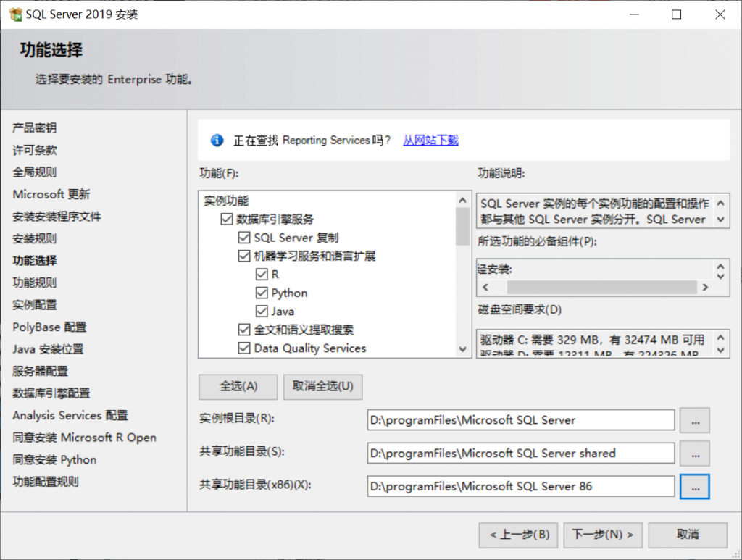Select the 实例配置 step in sidebar
The image size is (742, 560).
35,305
